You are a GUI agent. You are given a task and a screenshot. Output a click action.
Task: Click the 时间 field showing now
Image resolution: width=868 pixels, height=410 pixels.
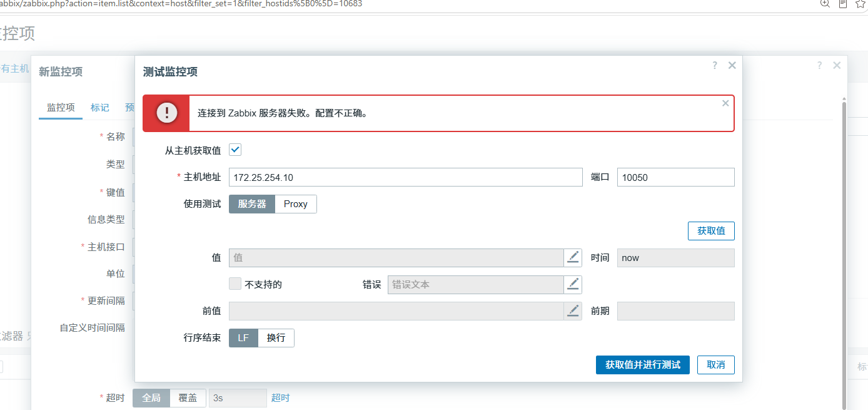(676, 257)
